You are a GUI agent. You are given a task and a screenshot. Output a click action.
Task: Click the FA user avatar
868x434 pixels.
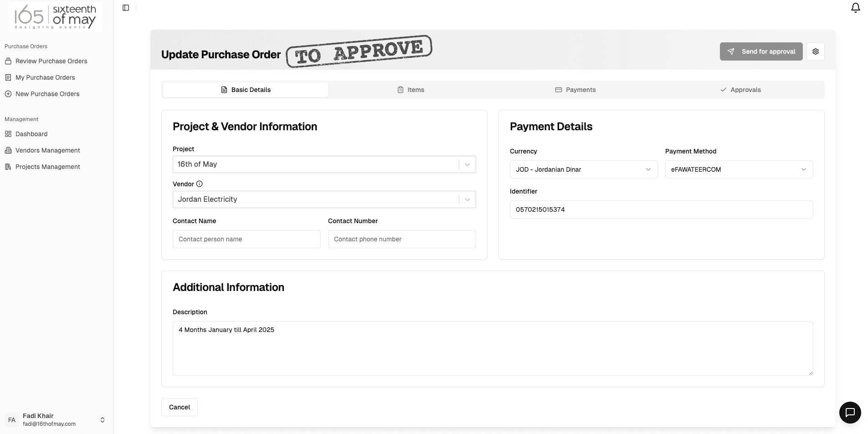coord(12,420)
